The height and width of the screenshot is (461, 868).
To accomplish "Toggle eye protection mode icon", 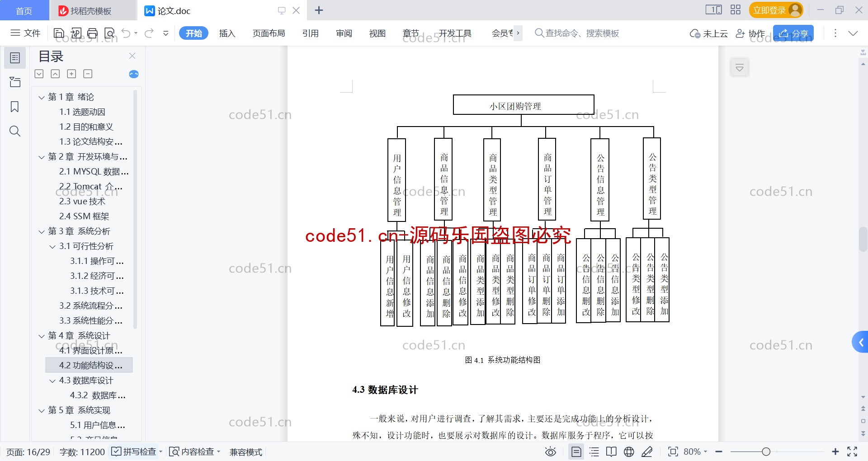I will [550, 452].
